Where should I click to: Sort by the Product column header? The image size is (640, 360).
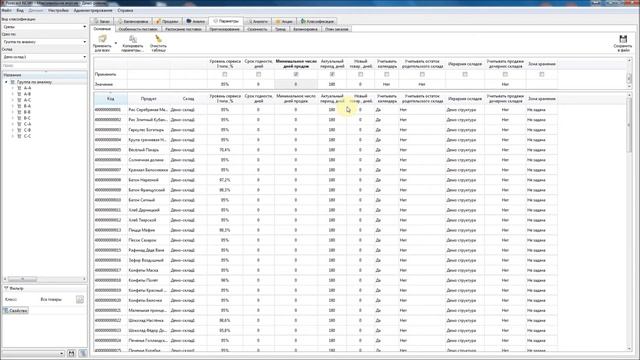(x=149, y=98)
